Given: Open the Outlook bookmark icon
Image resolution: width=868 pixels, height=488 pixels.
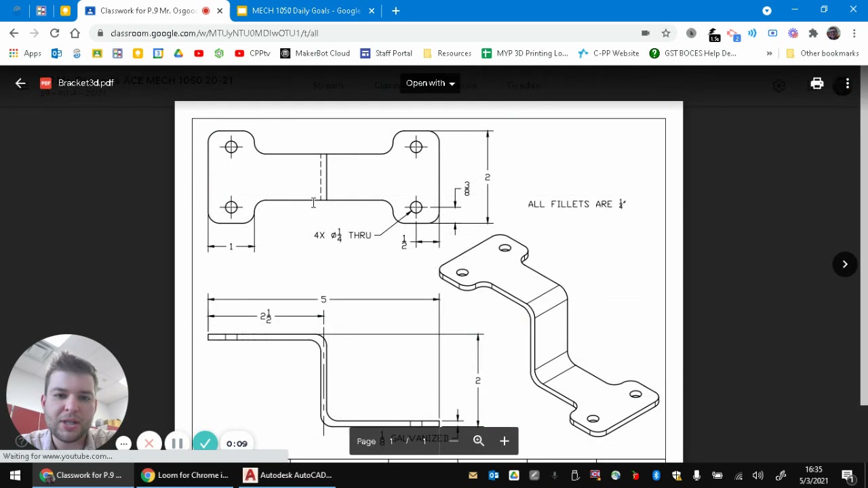Looking at the screenshot, I should 56,53.
